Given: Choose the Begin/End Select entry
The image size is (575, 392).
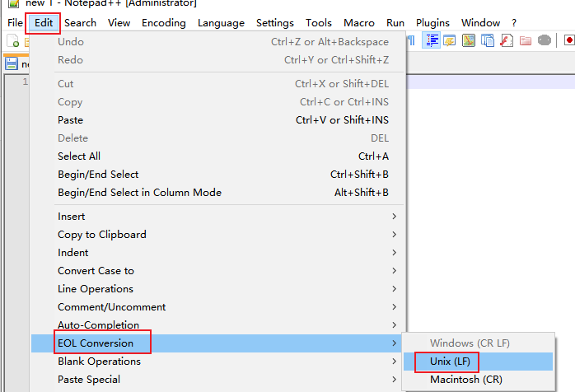Looking at the screenshot, I should click(x=218, y=175).
